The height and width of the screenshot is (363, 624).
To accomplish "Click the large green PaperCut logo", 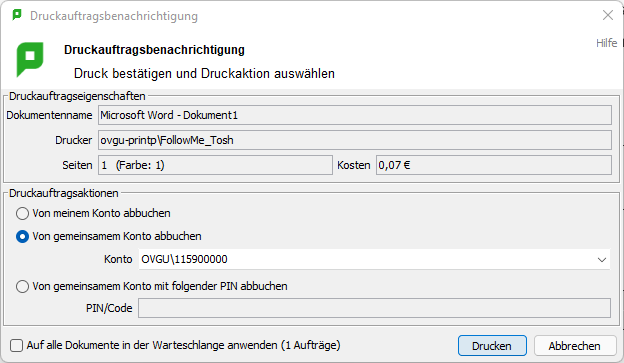I will click(x=30, y=60).
